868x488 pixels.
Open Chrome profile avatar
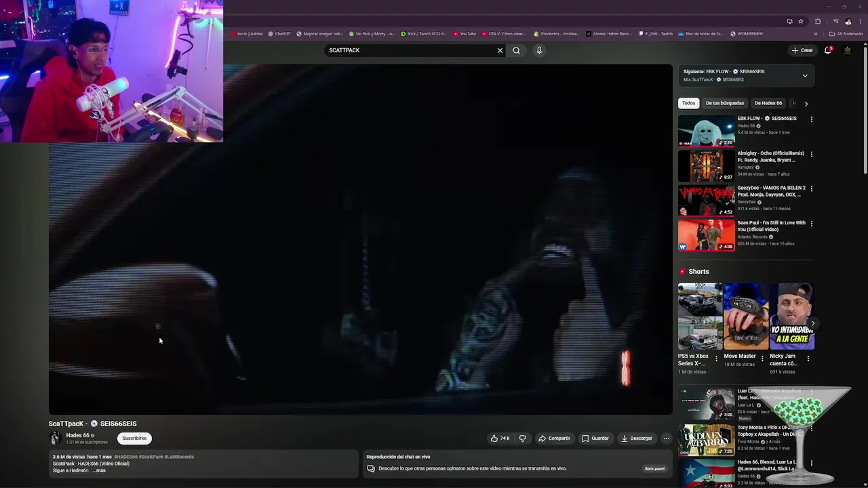coord(848,21)
